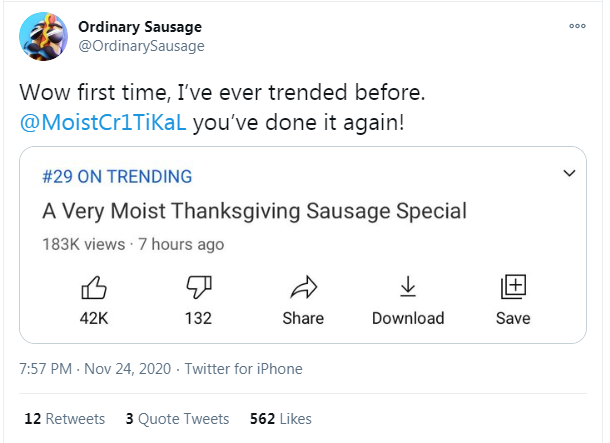Click the Ordinary Sausage display name
Screen dimensions: 610x443
[140, 27]
